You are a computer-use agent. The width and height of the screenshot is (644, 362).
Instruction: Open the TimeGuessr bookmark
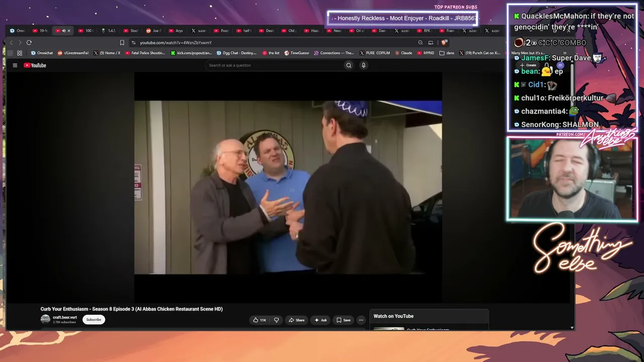(296, 53)
